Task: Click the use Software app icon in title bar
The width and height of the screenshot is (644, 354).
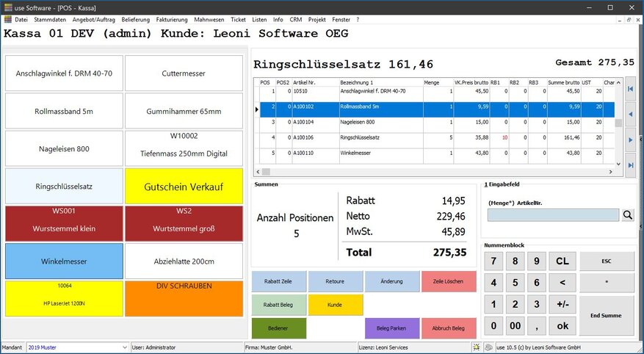Action: click(7, 7)
